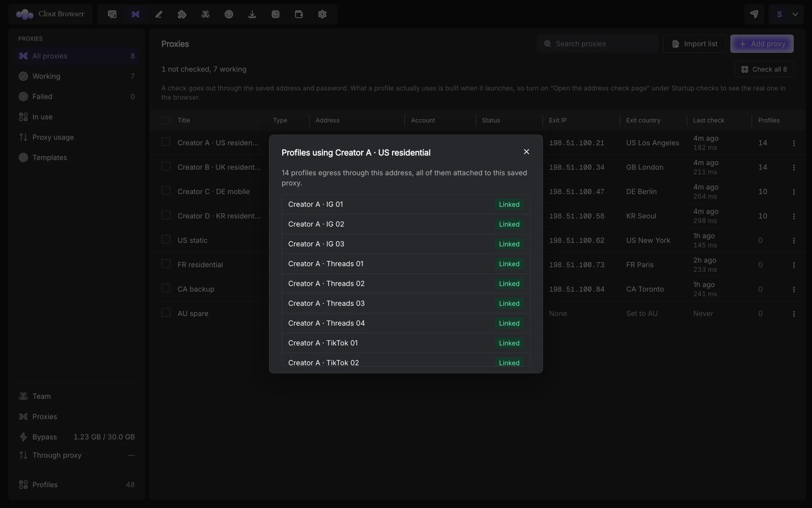Tick checkbox for FR residential row

166,264
